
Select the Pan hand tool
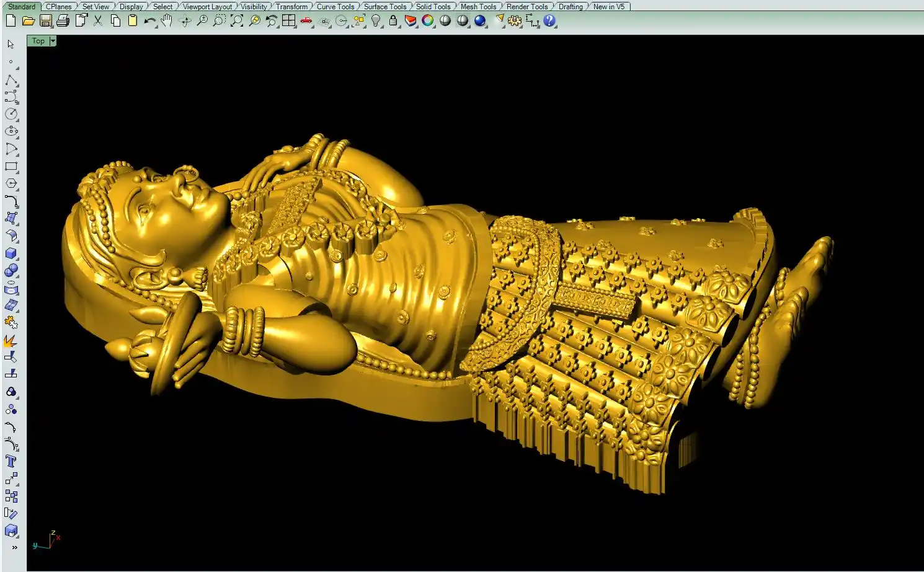(x=166, y=20)
